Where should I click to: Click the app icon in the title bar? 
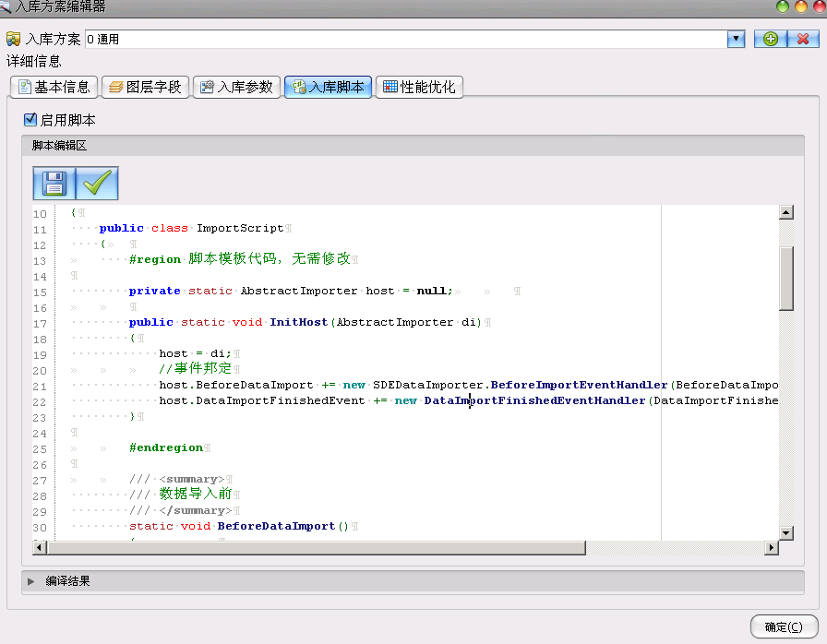[6, 6]
